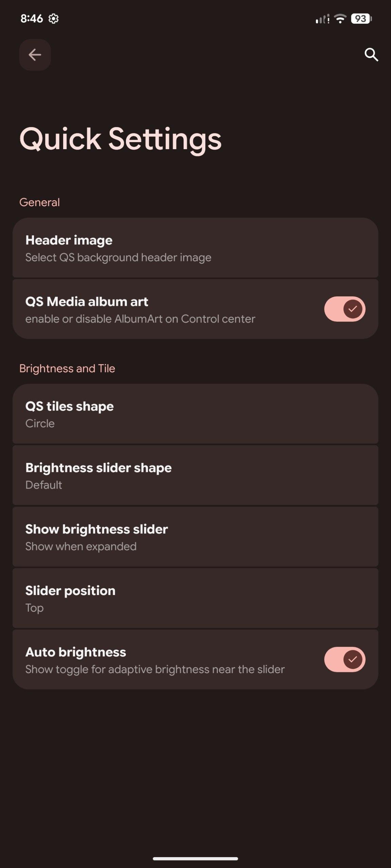Screen dimensions: 391x868
Task: Choose Slider position option
Action: point(195,598)
